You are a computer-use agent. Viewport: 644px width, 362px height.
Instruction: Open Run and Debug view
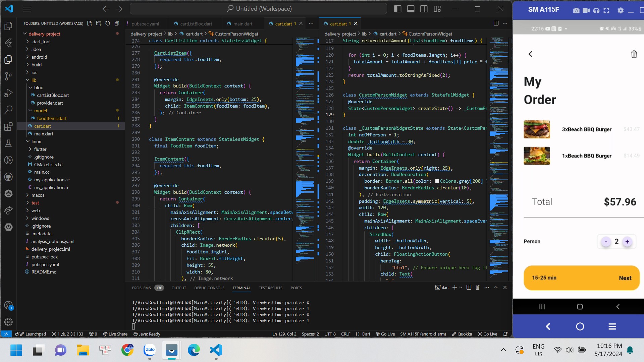pyautogui.click(x=8, y=93)
